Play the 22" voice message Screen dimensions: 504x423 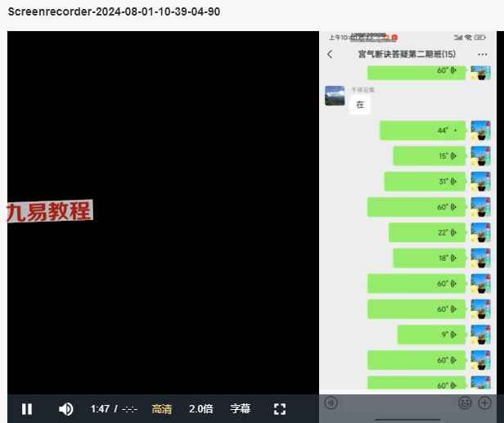(x=427, y=232)
